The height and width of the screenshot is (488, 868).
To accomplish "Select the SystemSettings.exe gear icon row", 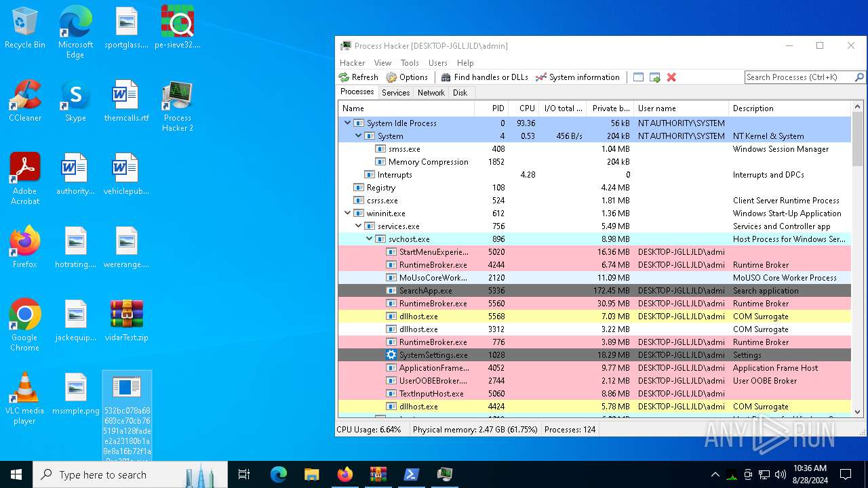I will (x=594, y=354).
